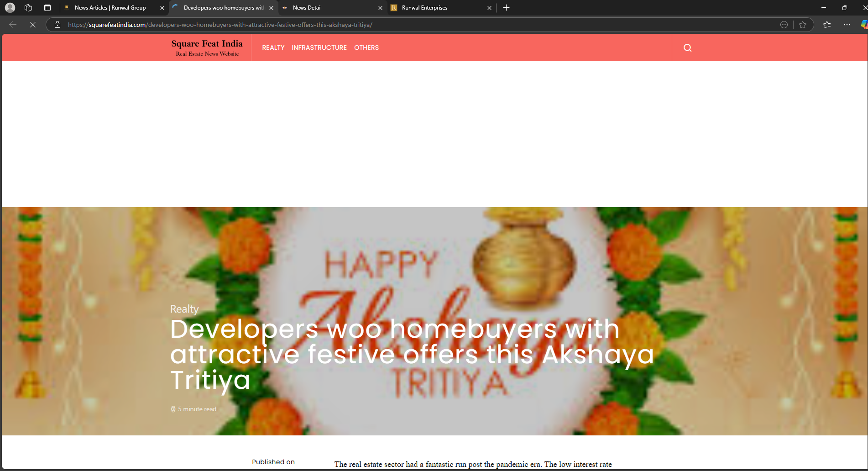The height and width of the screenshot is (471, 868).
Task: Open the favorites list icon
Action: [x=827, y=25]
